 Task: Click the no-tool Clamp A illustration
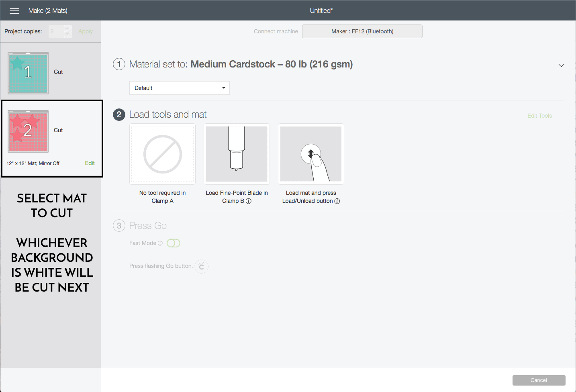click(163, 154)
